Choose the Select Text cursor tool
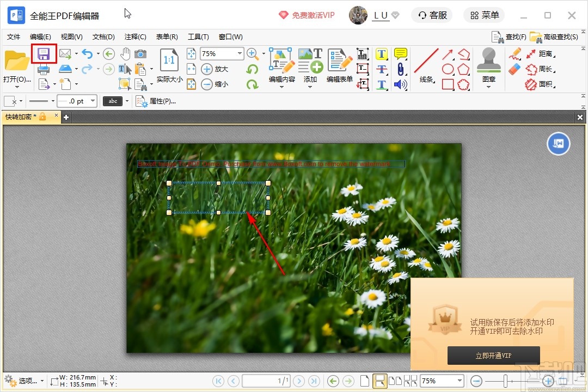 click(x=125, y=69)
